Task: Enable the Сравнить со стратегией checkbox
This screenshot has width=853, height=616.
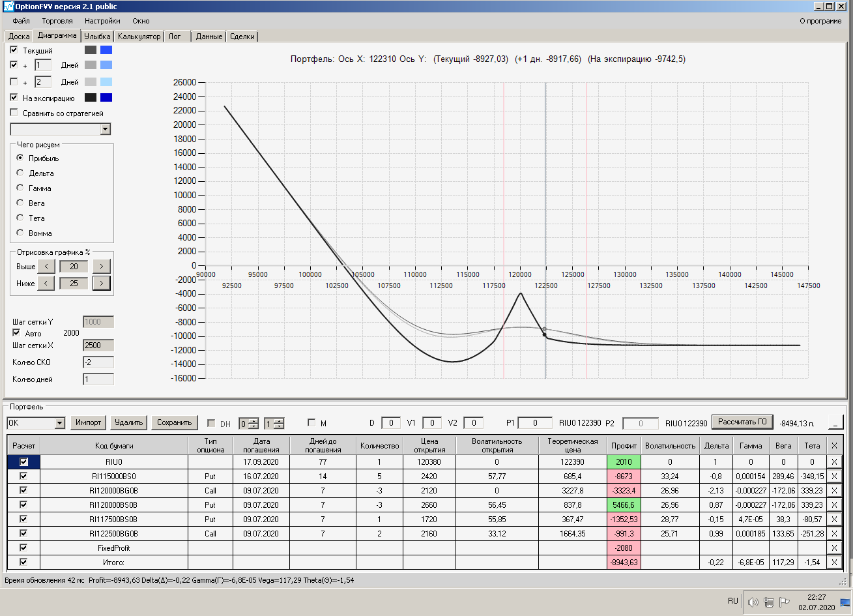Action: click(x=14, y=113)
